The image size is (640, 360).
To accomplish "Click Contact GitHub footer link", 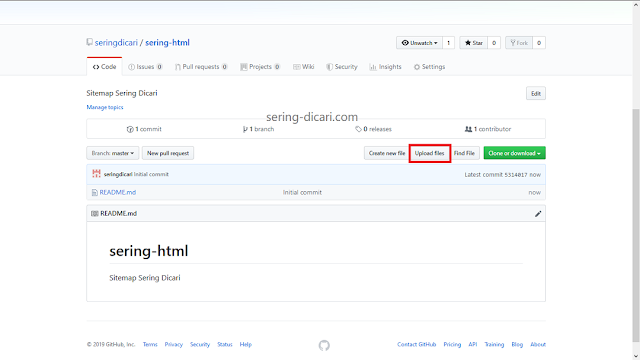I will 416,344.
